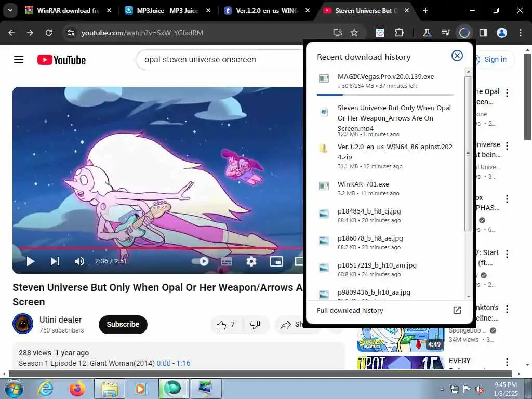Open Chrome Labs flask icon
The height and width of the screenshot is (399, 532).
[x=427, y=33]
